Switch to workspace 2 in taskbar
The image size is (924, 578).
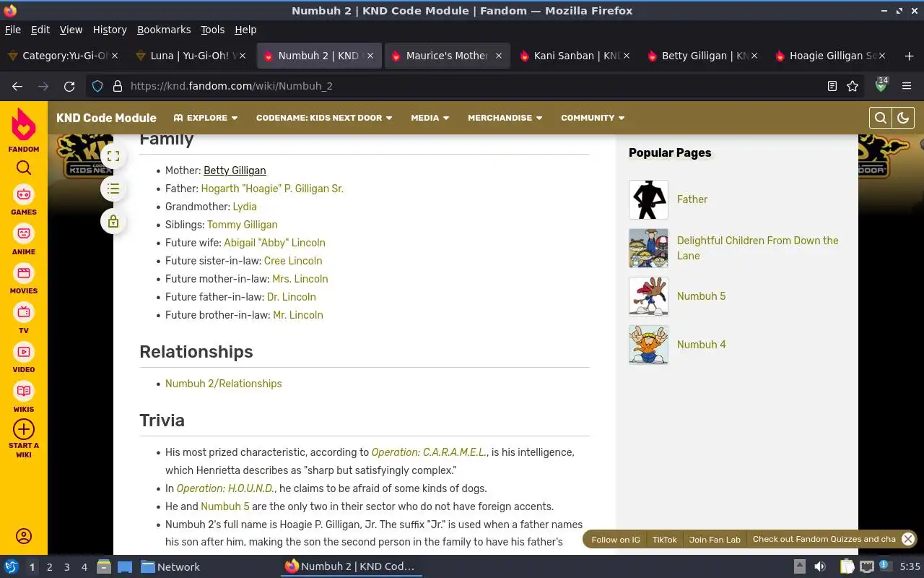coord(49,567)
